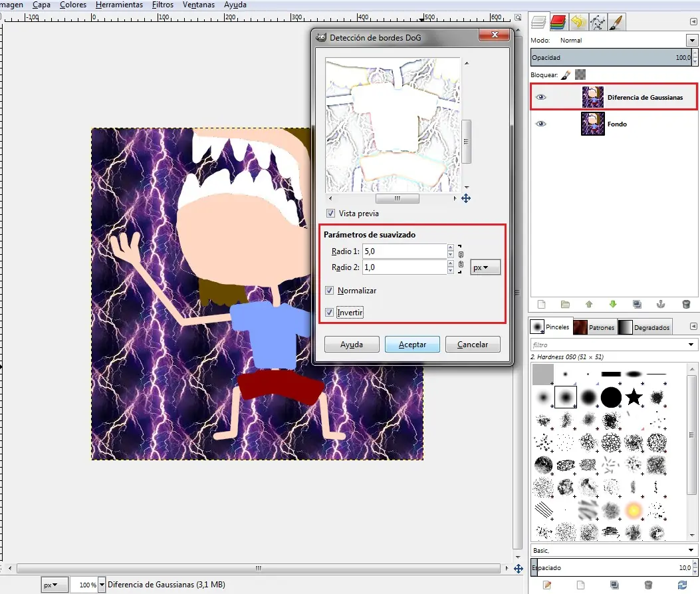Duplicate the current layer
This screenshot has width=700, height=594.
click(637, 305)
